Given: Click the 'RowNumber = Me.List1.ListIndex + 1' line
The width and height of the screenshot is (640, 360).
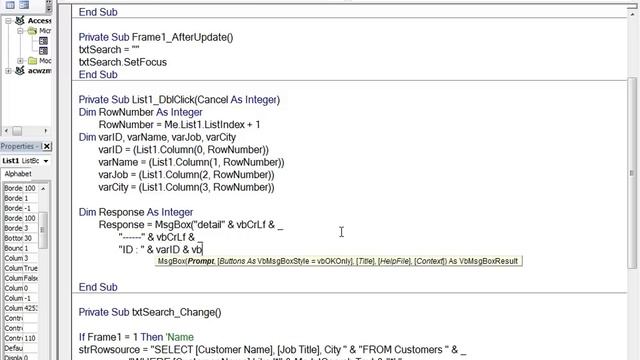Looking at the screenshot, I should pyautogui.click(x=179, y=124).
